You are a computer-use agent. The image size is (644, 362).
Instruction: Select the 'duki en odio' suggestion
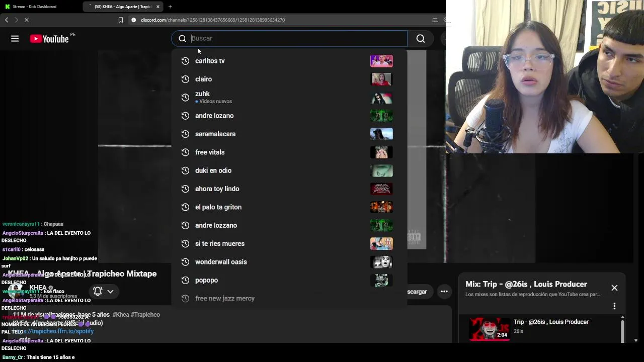click(289, 170)
